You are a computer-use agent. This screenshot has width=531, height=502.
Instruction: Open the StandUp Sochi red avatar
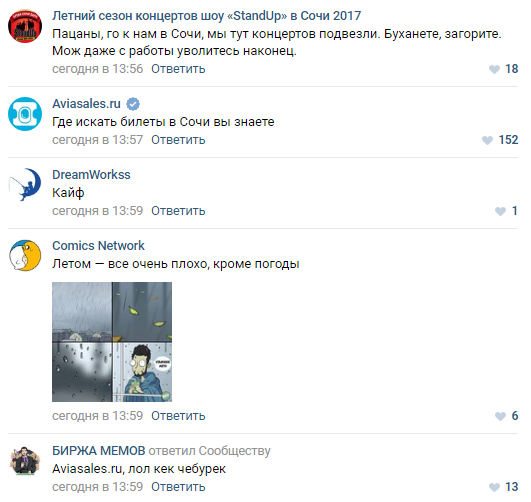tap(25, 26)
